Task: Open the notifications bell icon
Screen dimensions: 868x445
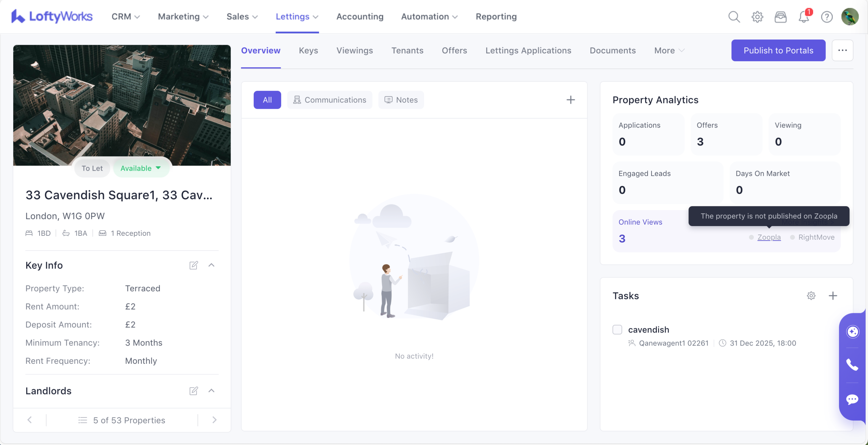Action: (x=804, y=17)
